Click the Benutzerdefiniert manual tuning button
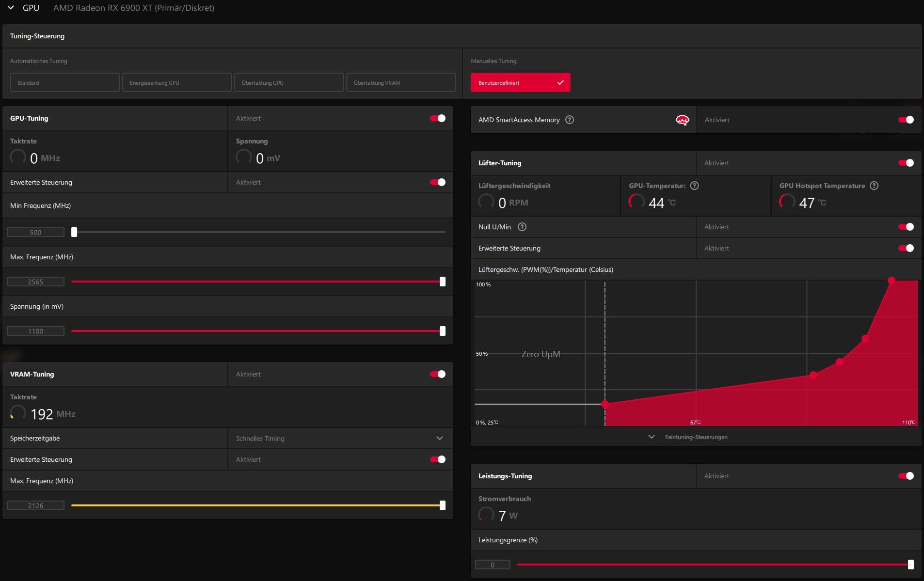 click(520, 82)
